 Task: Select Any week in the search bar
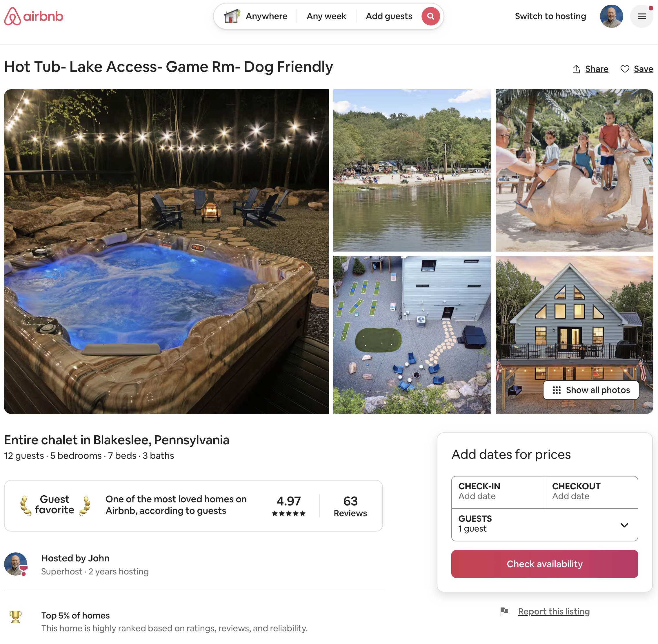point(326,16)
